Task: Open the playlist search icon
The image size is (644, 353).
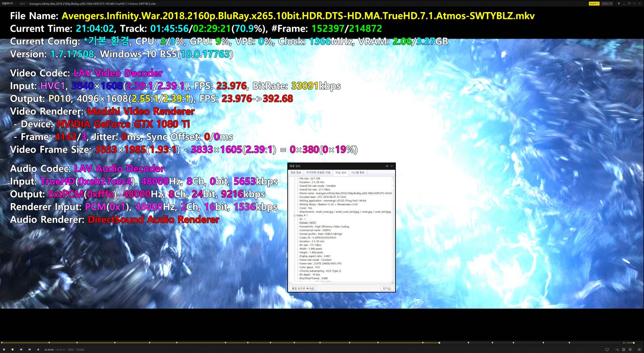Action: click(617, 349)
